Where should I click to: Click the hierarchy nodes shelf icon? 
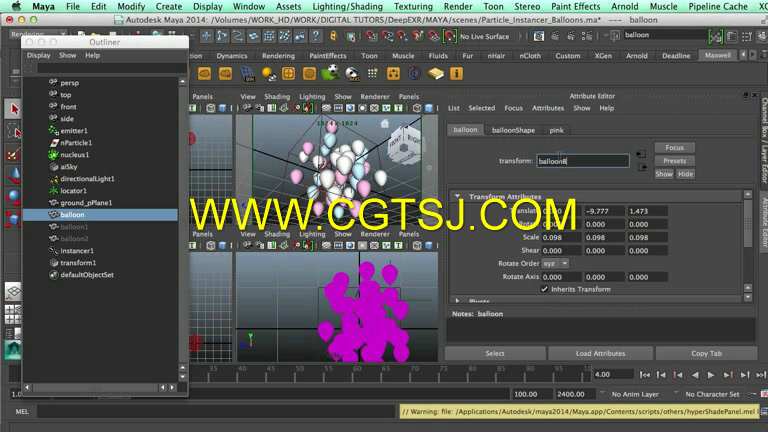tap(393, 73)
